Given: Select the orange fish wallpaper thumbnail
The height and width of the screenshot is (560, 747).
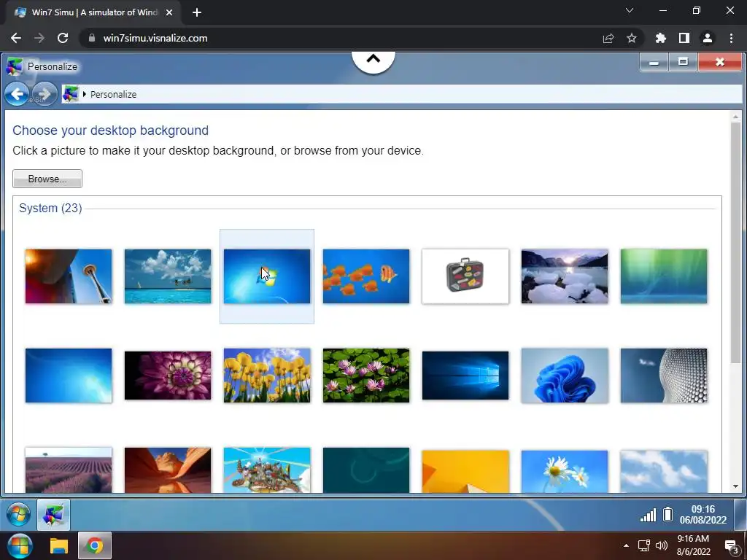Looking at the screenshot, I should pyautogui.click(x=366, y=276).
